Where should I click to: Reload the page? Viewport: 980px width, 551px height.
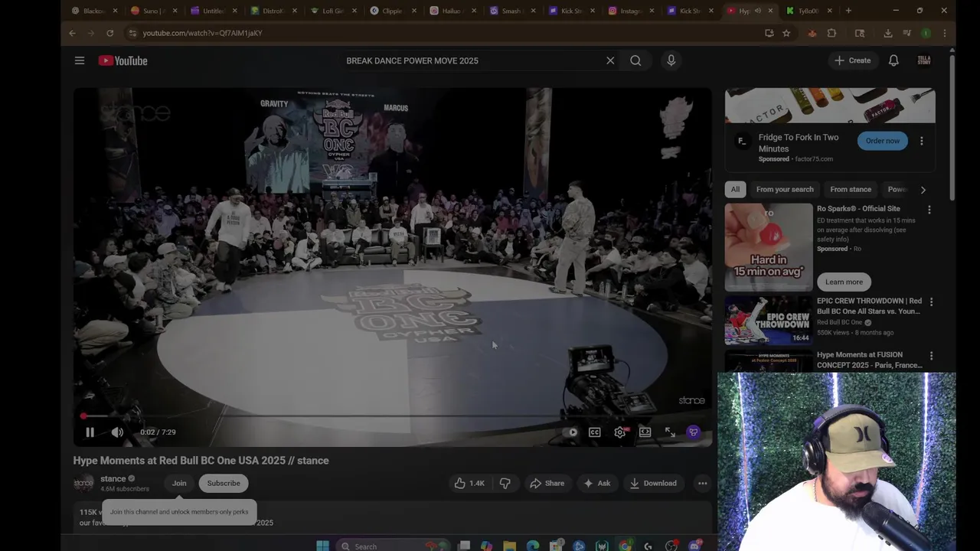110,33
